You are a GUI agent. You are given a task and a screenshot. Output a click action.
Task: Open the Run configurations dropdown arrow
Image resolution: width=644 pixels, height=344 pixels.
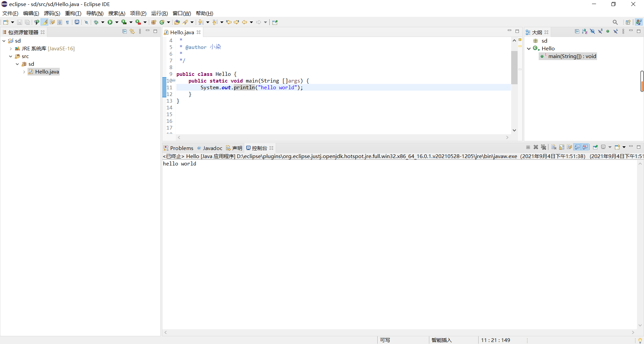117,22
